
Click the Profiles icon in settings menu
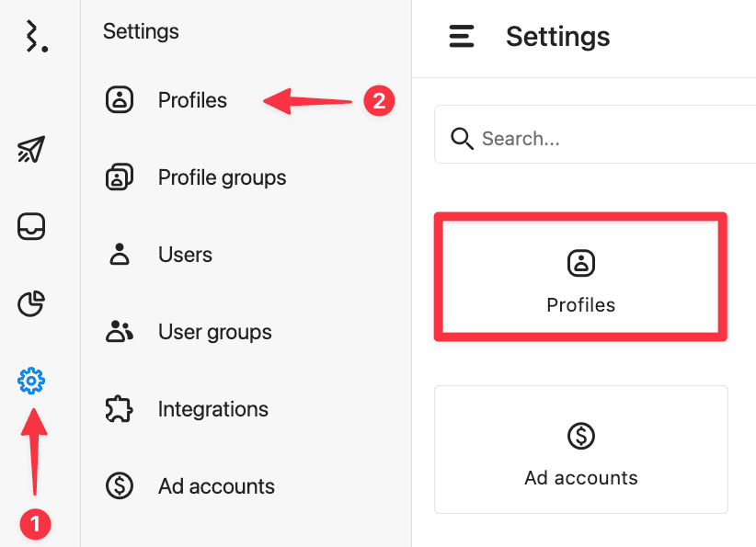(119, 100)
